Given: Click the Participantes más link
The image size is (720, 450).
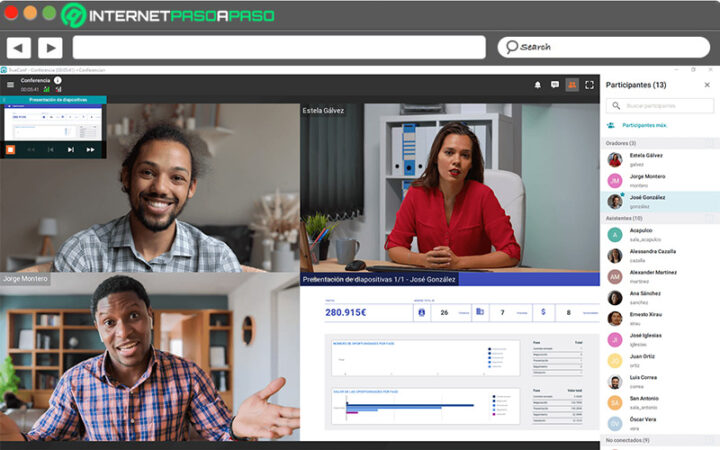Looking at the screenshot, I should (x=644, y=125).
